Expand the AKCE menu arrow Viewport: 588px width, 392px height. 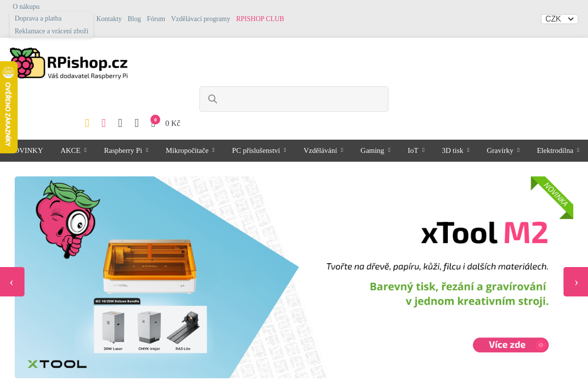pos(85,150)
